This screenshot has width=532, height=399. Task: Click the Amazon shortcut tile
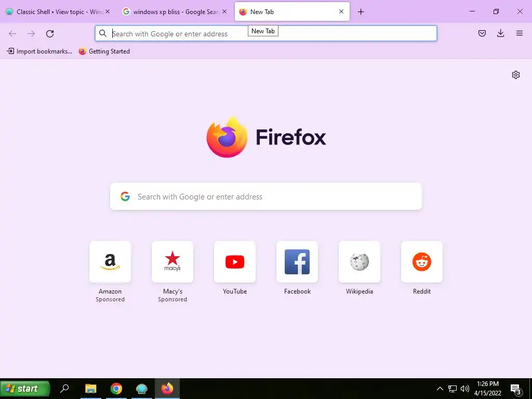[x=110, y=262]
